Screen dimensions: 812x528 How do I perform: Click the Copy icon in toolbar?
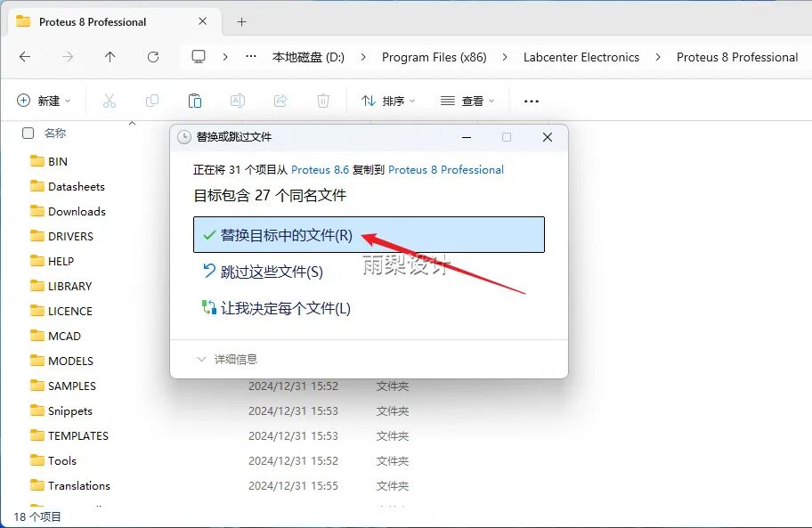152,101
